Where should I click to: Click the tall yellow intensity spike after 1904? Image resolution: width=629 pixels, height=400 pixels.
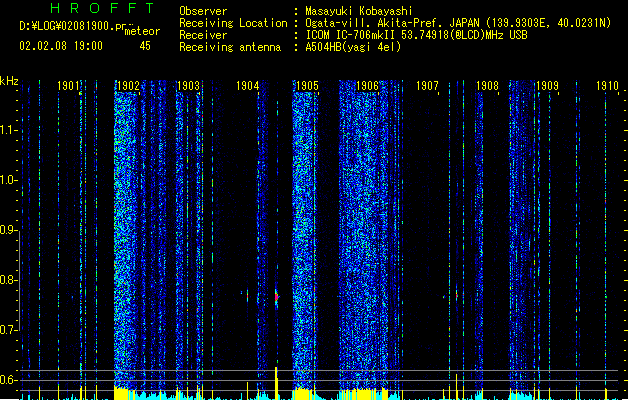pyautogui.click(x=276, y=383)
